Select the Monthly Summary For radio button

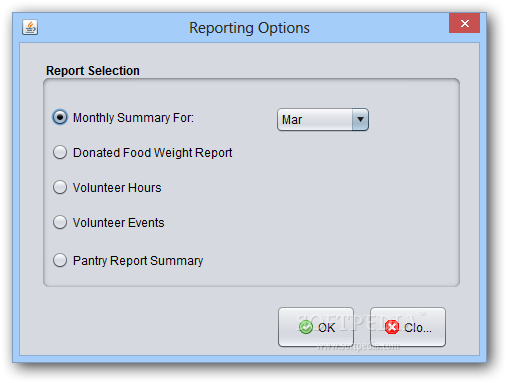[60, 117]
